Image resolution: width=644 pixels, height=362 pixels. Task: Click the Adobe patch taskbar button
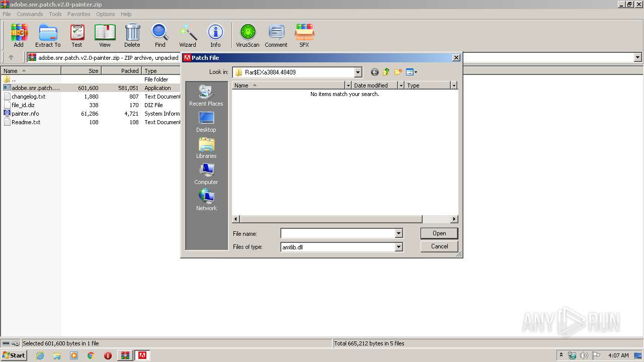[142, 355]
